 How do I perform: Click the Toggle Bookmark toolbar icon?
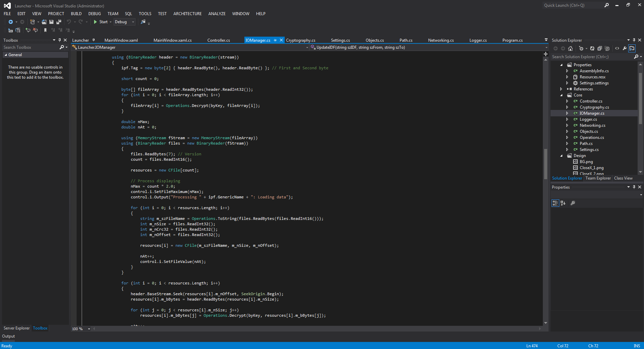[x=45, y=30]
